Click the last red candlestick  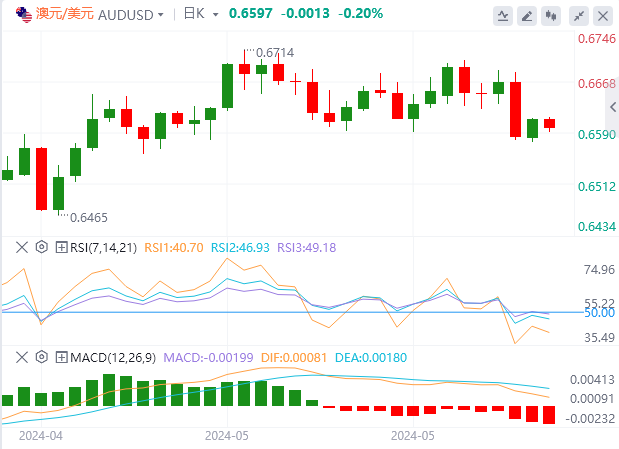549,124
